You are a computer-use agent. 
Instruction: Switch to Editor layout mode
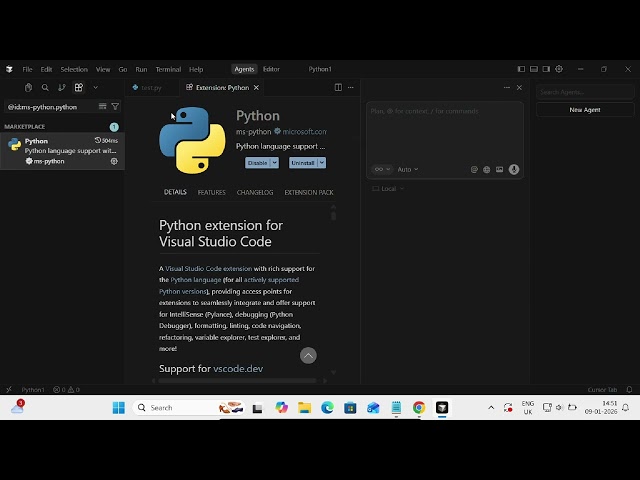pos(271,69)
